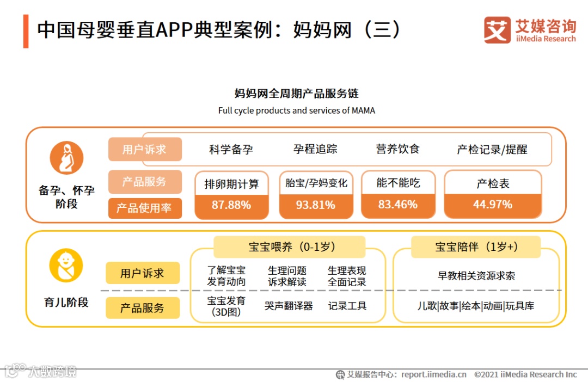Select the orange 用户诉求 label
This screenshot has height=382, width=588.
click(145, 149)
